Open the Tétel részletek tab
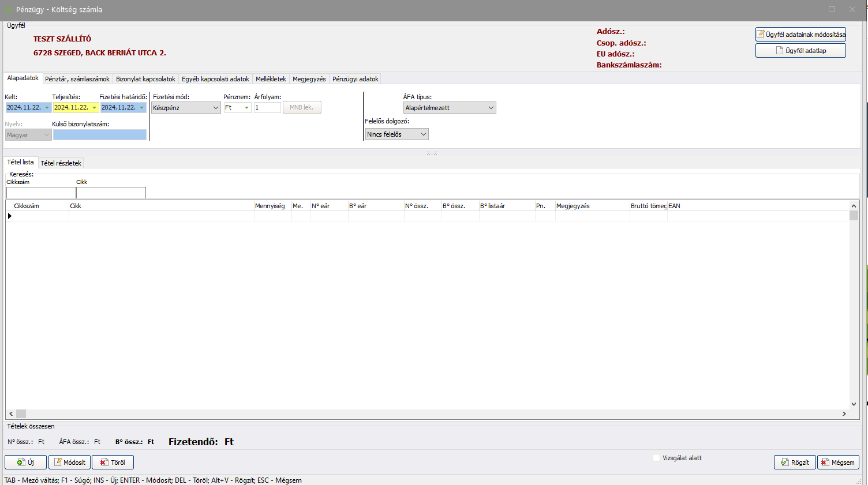Image resolution: width=868 pixels, height=485 pixels. [x=61, y=163]
